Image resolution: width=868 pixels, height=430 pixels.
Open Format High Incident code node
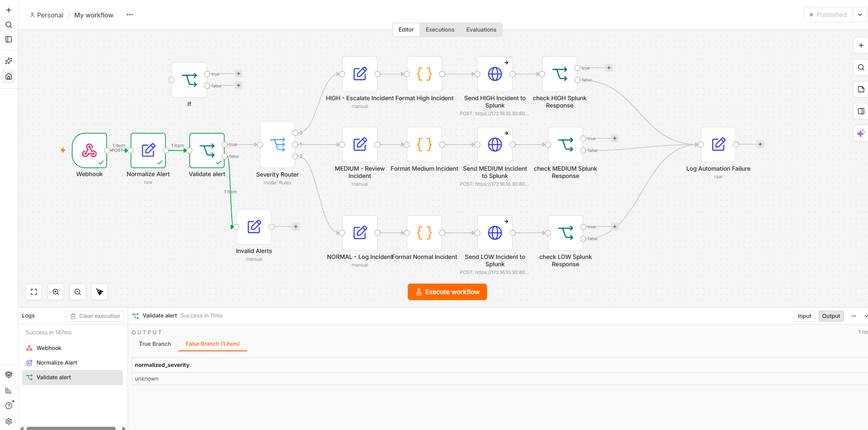pos(424,74)
